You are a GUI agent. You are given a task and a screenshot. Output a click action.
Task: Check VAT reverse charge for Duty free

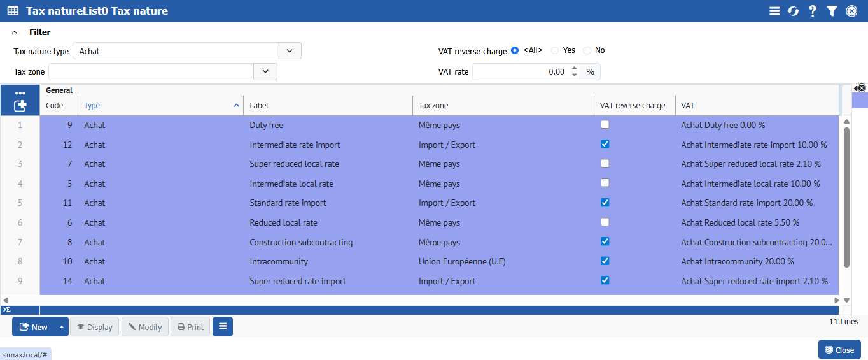[605, 124]
